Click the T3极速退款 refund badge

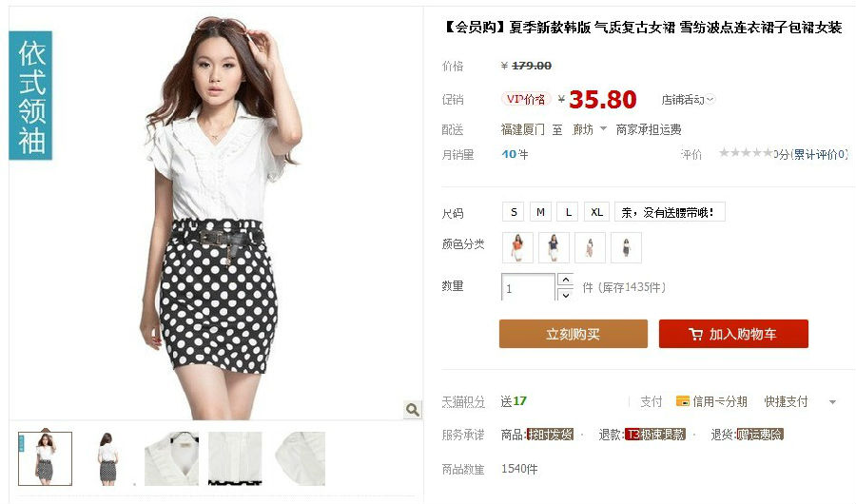click(x=655, y=435)
